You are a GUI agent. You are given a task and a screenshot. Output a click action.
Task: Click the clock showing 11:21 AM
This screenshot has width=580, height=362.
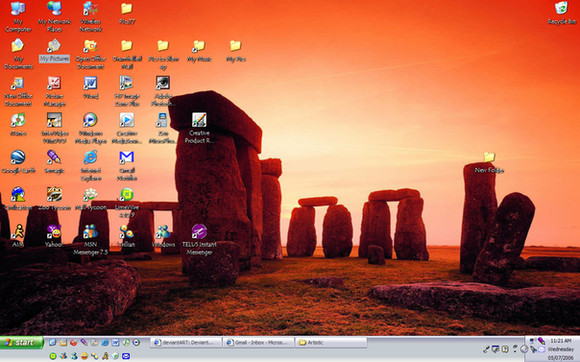[561, 340]
